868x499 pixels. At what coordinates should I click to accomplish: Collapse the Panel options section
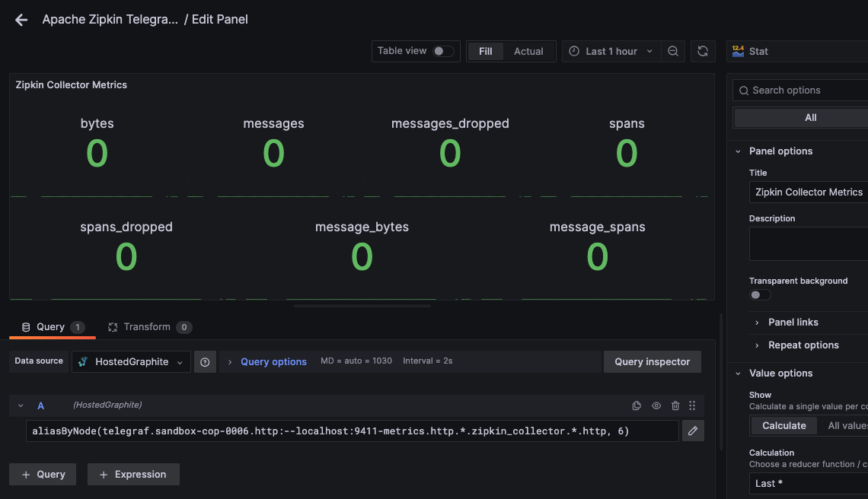click(738, 151)
